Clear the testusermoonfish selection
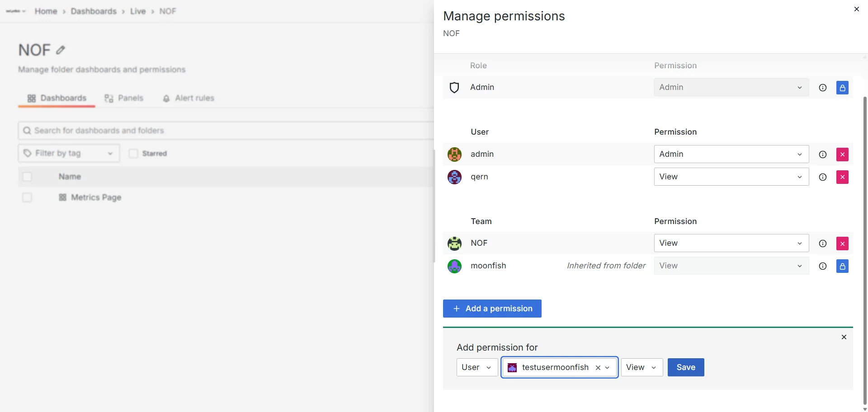868x412 pixels. pyautogui.click(x=598, y=367)
